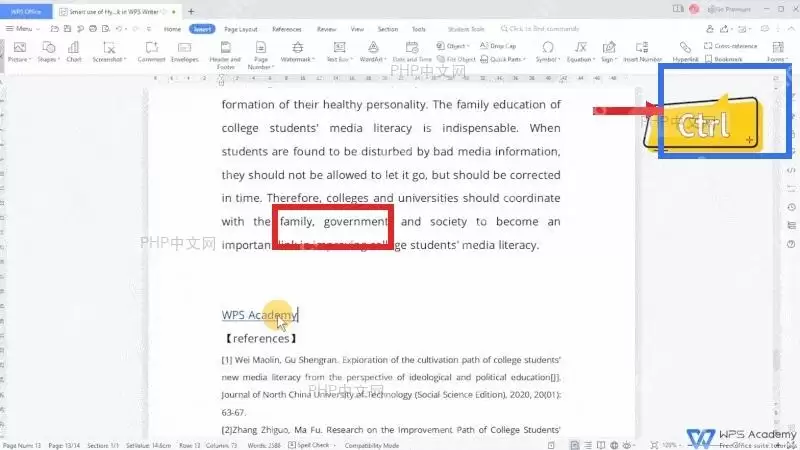Follow the WPS Academy hyperlink in document
Screen dimensions: 800x450
[x=259, y=315]
